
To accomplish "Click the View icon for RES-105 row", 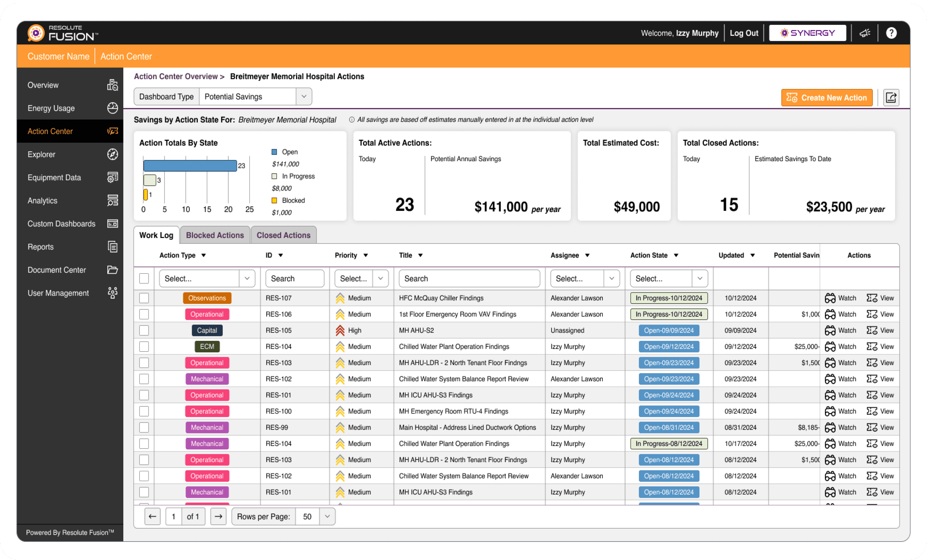I will pyautogui.click(x=872, y=331).
